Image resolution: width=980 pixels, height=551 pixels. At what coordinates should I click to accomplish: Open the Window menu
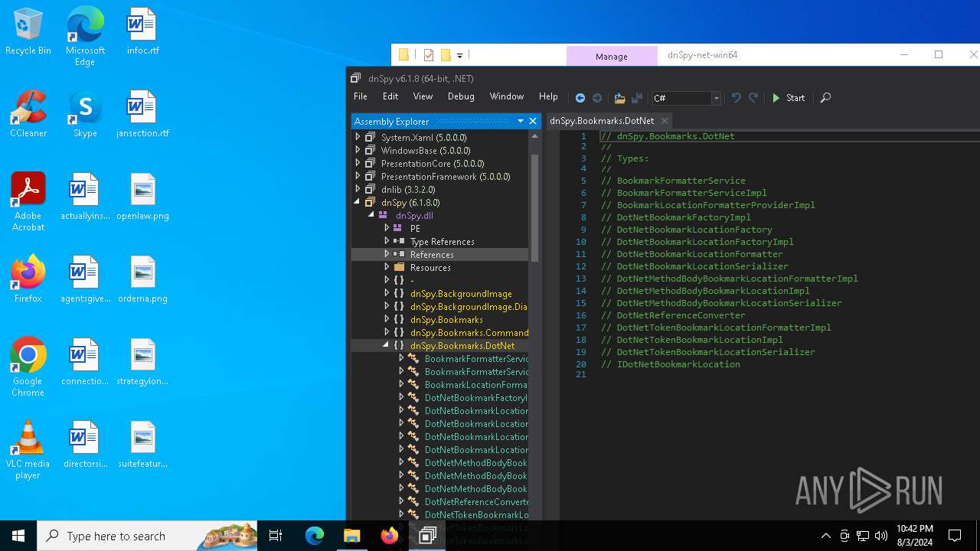coord(507,96)
